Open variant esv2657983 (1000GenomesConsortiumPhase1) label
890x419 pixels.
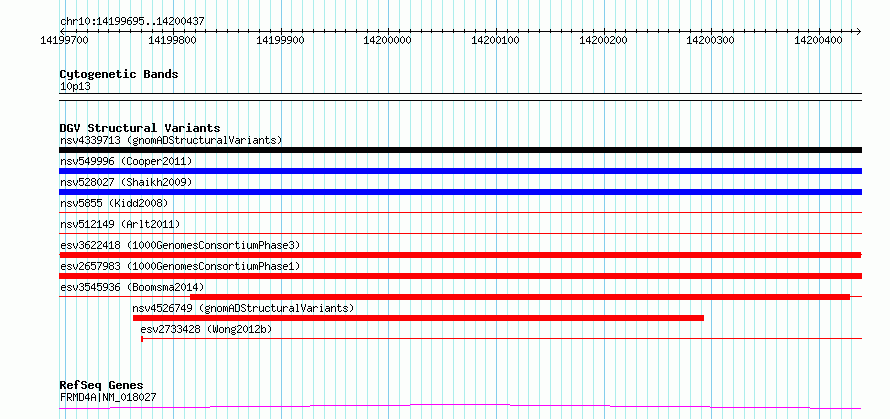coord(180,266)
